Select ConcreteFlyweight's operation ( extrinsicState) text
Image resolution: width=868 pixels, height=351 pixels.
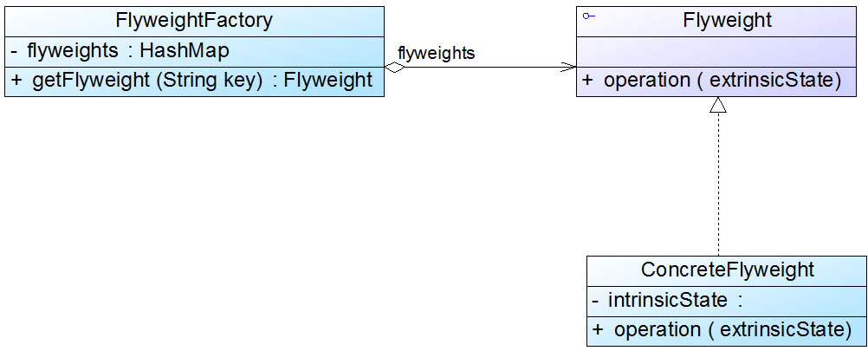tap(733, 330)
